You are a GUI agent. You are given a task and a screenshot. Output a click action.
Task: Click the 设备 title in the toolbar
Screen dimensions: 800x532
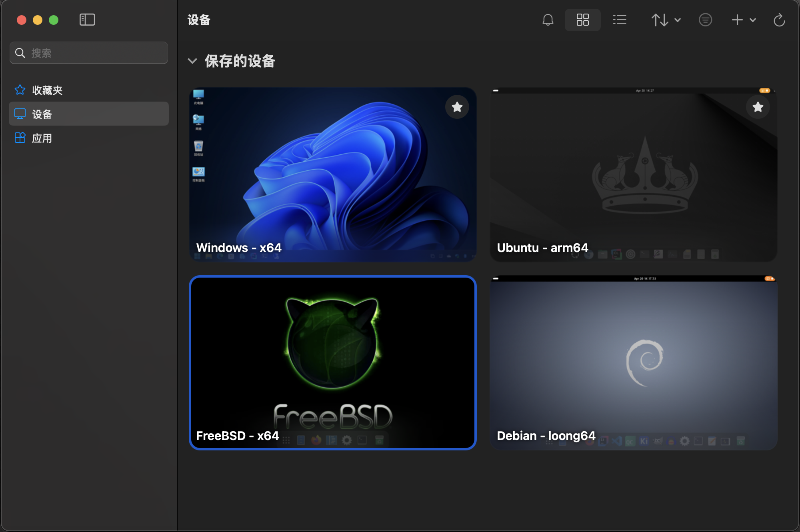pyautogui.click(x=199, y=20)
